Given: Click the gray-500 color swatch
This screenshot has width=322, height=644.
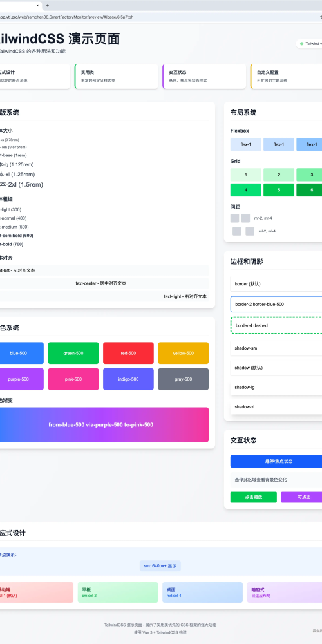Looking at the screenshot, I should click(183, 379).
